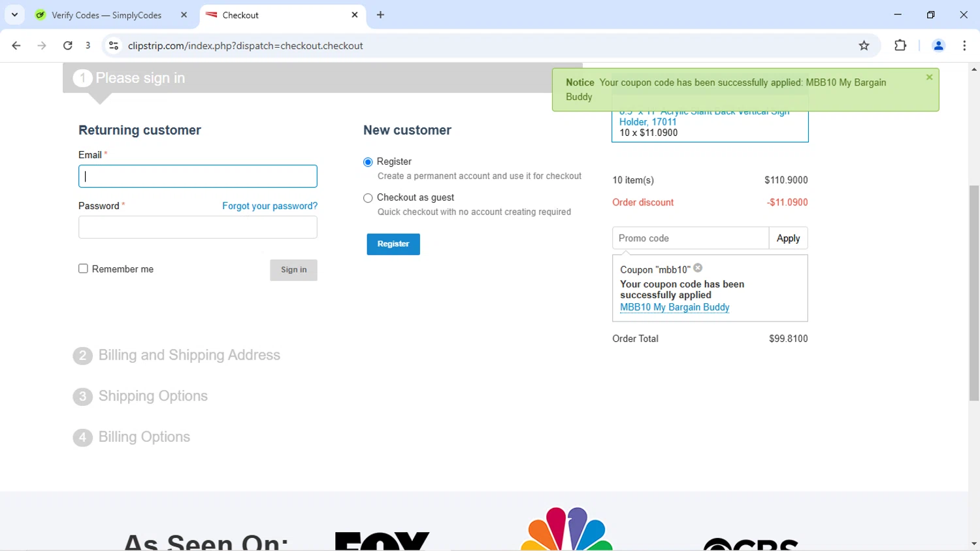Open Forgot your password link
980x551 pixels.
[270, 206]
